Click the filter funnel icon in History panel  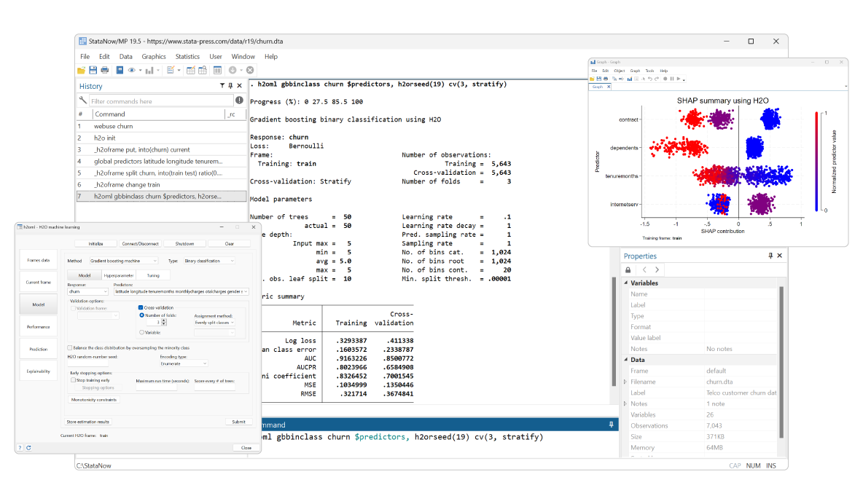(222, 86)
